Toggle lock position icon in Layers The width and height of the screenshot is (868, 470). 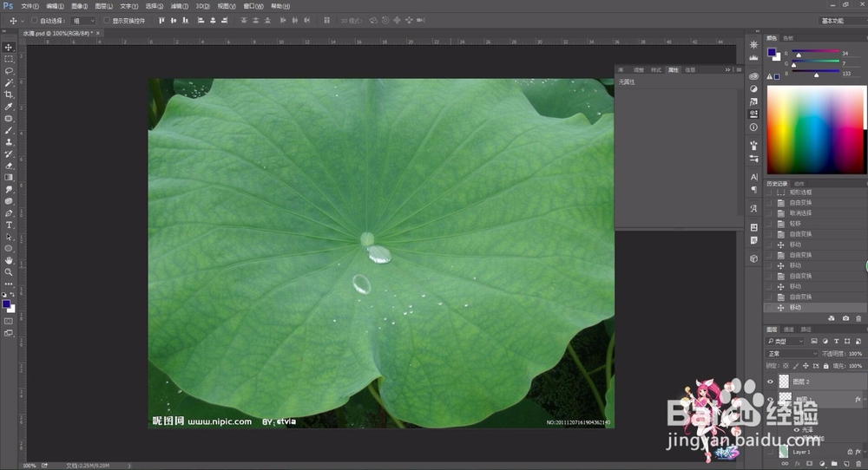tap(806, 366)
